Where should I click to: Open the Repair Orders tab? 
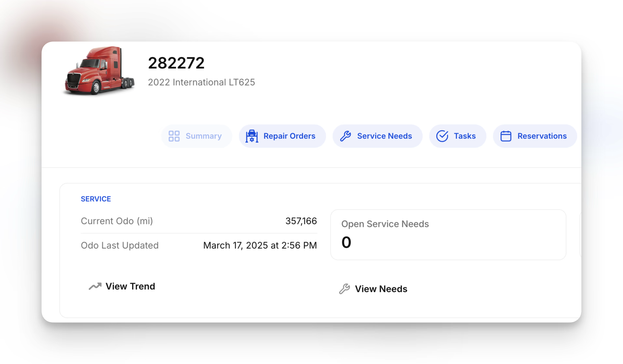[289, 136]
